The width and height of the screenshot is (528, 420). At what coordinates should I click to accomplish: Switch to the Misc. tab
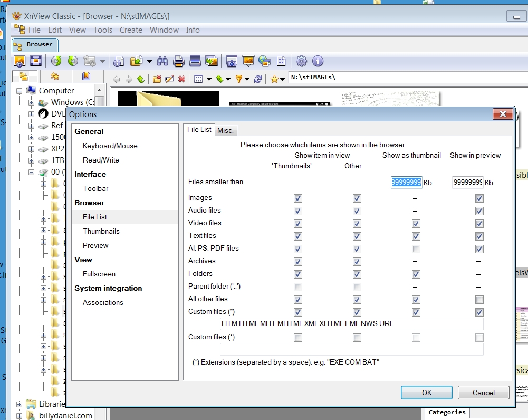[x=226, y=130]
